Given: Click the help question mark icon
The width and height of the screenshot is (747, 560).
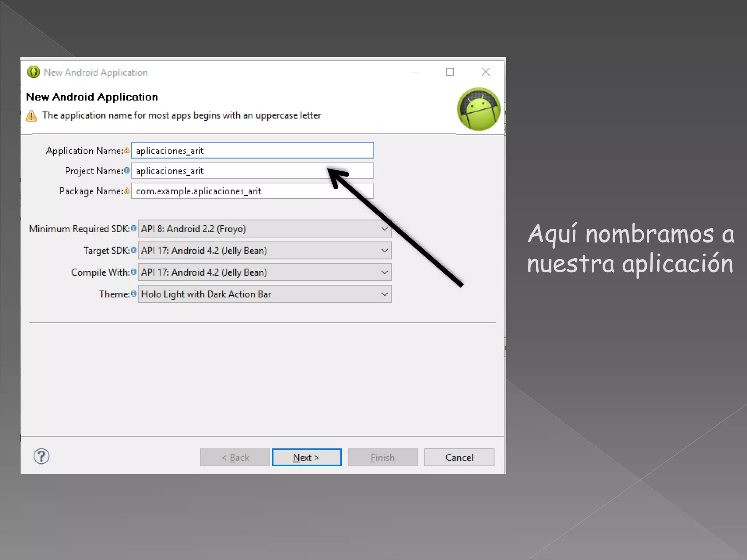Looking at the screenshot, I should click(42, 456).
